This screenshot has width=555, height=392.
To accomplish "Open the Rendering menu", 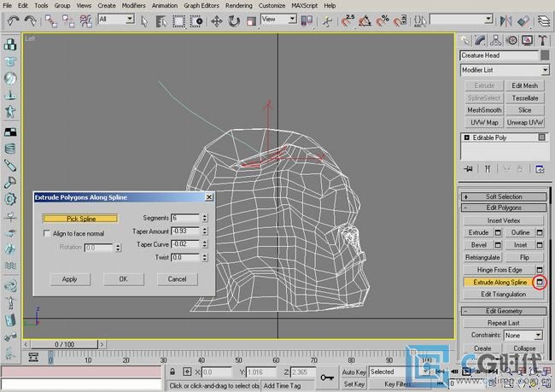I will (x=239, y=5).
